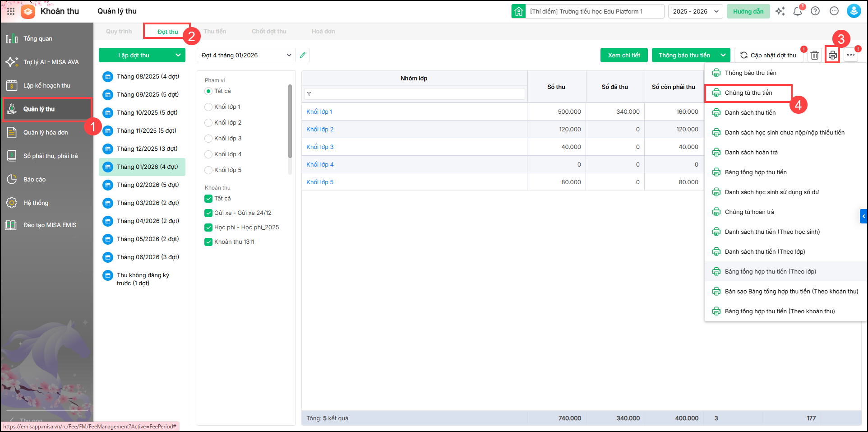Open the app grid launcher icon
This screenshot has width=868, height=432.
point(11,11)
